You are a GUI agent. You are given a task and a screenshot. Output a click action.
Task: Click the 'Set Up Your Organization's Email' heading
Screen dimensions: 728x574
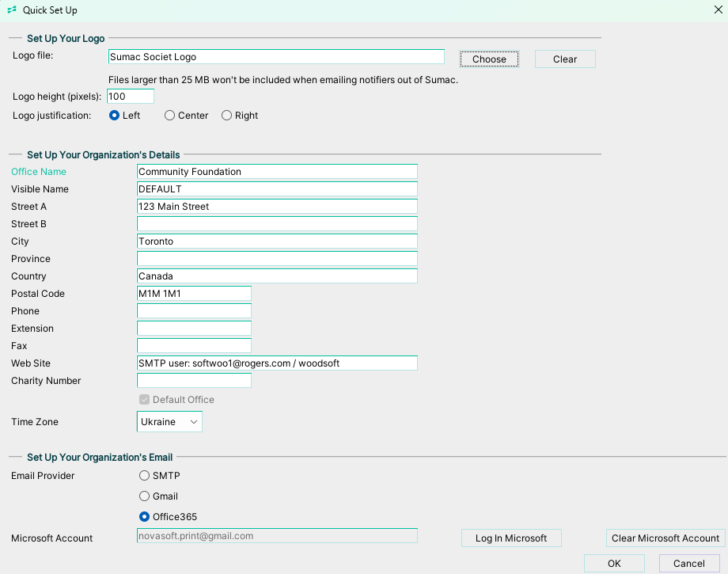tap(100, 457)
